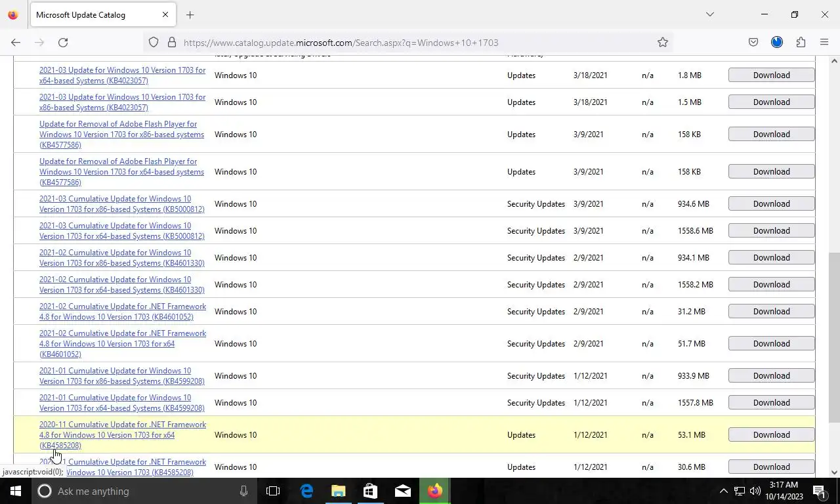Open 2021-02 .NET Framework KB4601052 for x64 link
This screenshot has height=504, width=840.
(x=123, y=344)
